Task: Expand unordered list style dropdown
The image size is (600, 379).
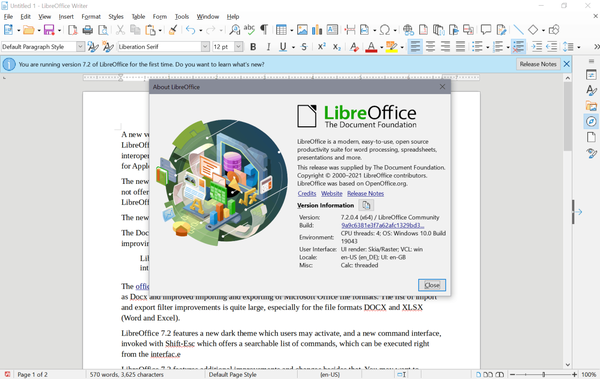Action: pos(488,47)
